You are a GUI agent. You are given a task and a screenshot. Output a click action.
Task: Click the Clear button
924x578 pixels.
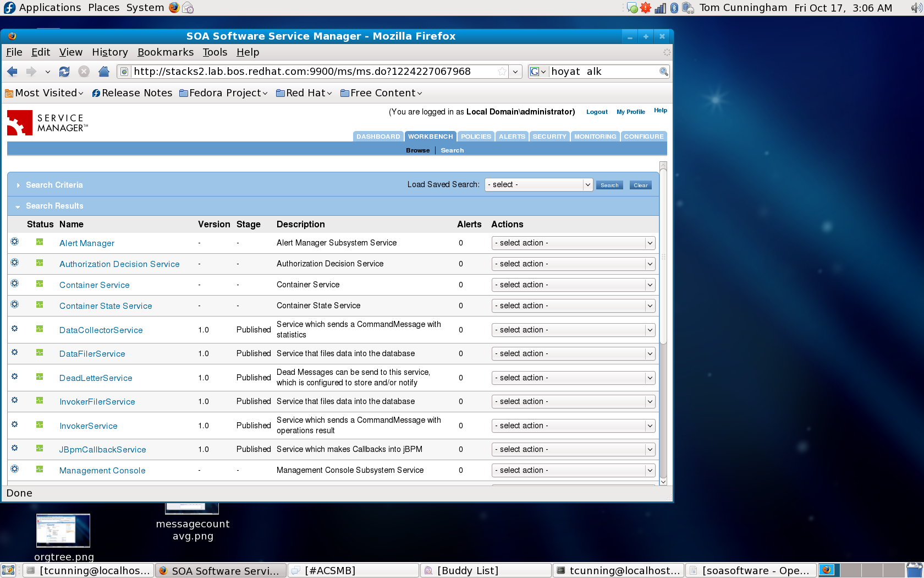tap(641, 186)
